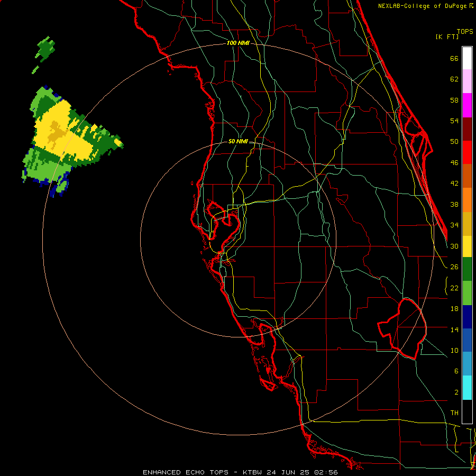Click the [K FT] units label
This screenshot has height=476, width=476.
pos(447,36)
